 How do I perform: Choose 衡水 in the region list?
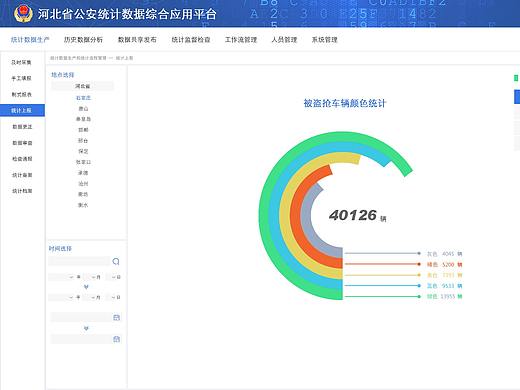(83, 205)
